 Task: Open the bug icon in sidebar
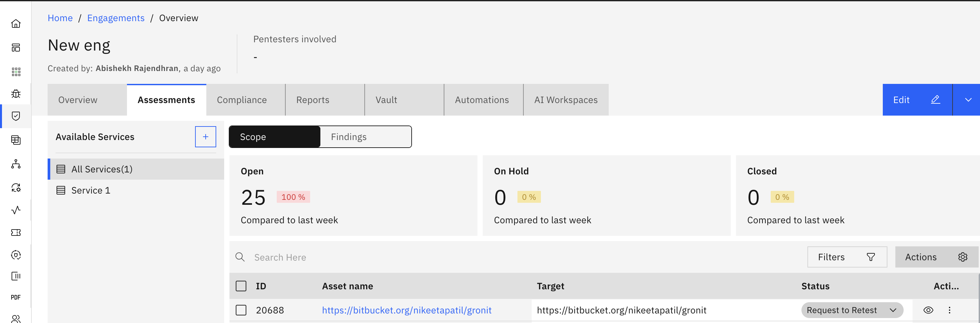coord(16,93)
